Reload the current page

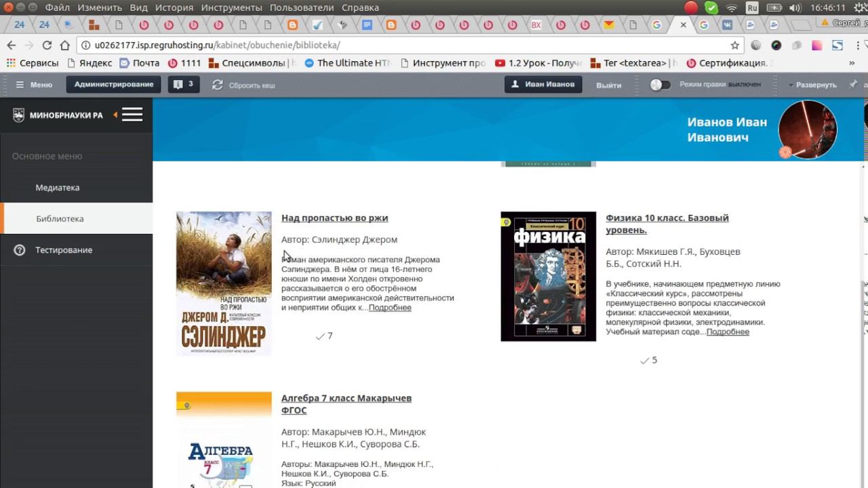47,45
